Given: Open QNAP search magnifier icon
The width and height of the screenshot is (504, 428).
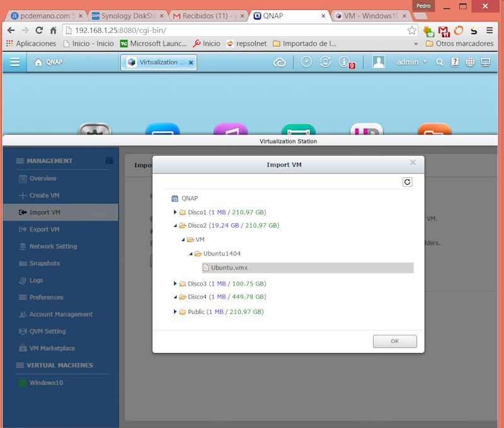Looking at the screenshot, I should point(439,62).
